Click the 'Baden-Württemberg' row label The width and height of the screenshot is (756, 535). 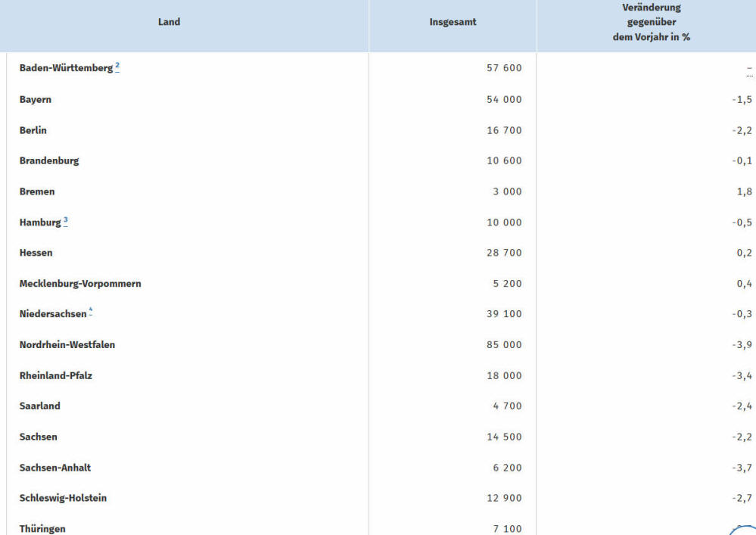pos(66,68)
